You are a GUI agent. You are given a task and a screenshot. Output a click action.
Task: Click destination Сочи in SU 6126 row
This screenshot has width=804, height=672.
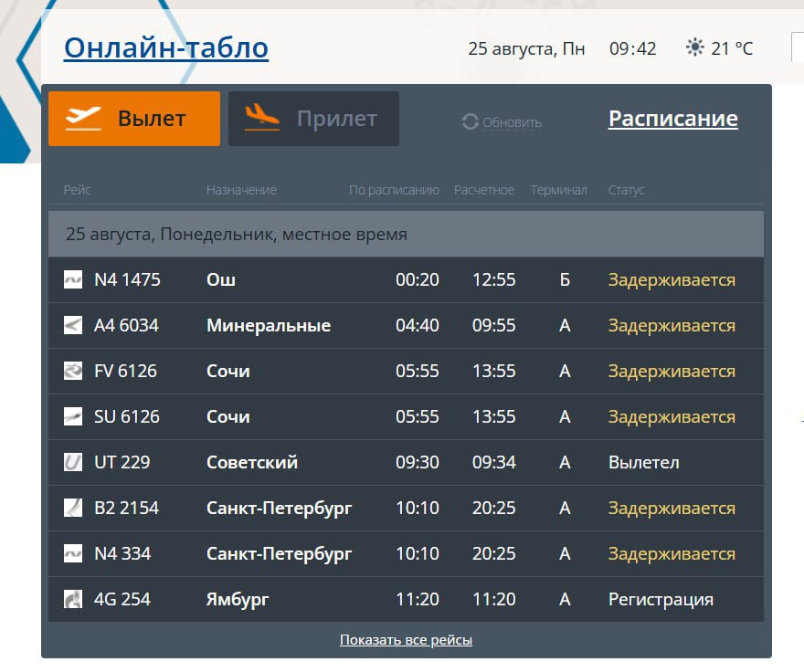228,416
